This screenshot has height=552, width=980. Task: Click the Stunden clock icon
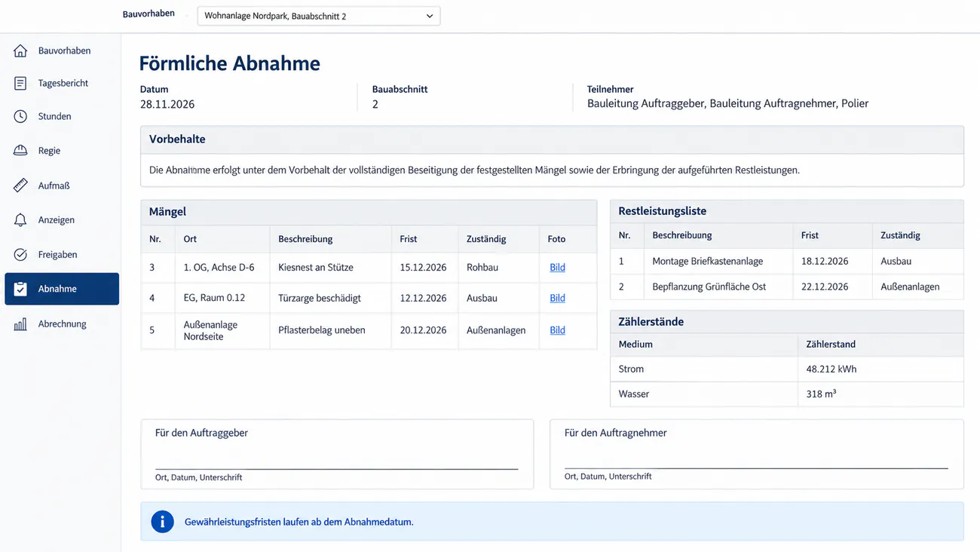click(x=20, y=116)
